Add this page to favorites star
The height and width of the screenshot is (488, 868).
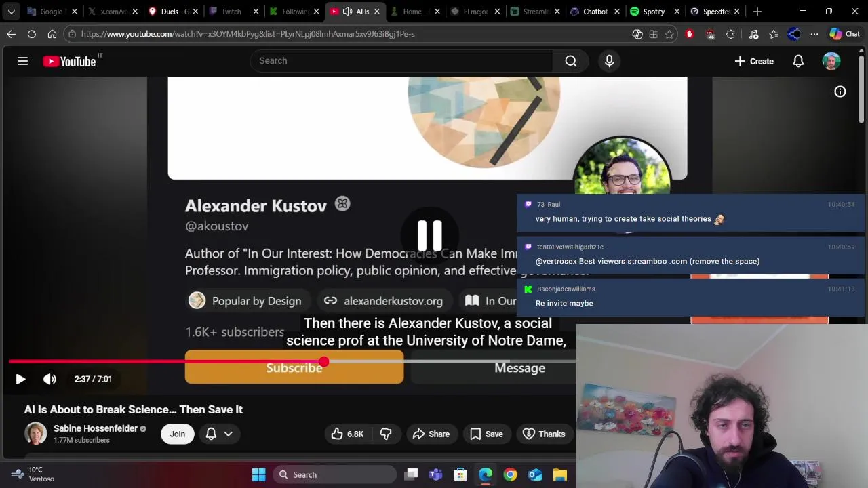point(670,34)
